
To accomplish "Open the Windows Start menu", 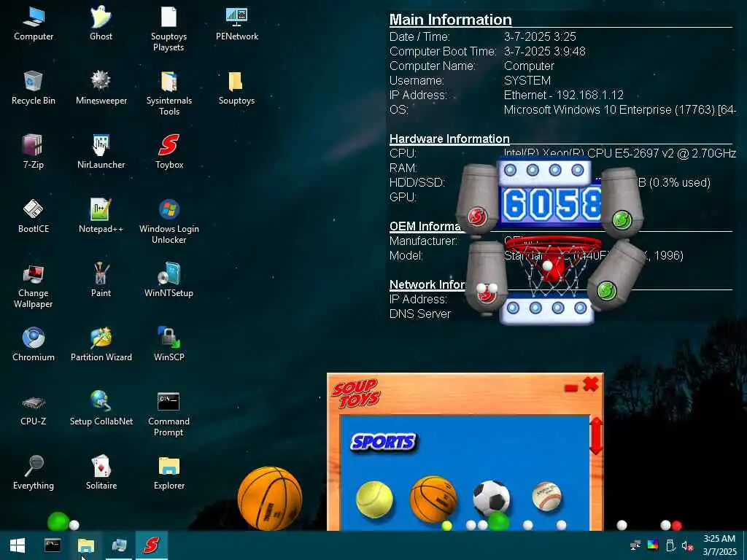I will click(18, 545).
